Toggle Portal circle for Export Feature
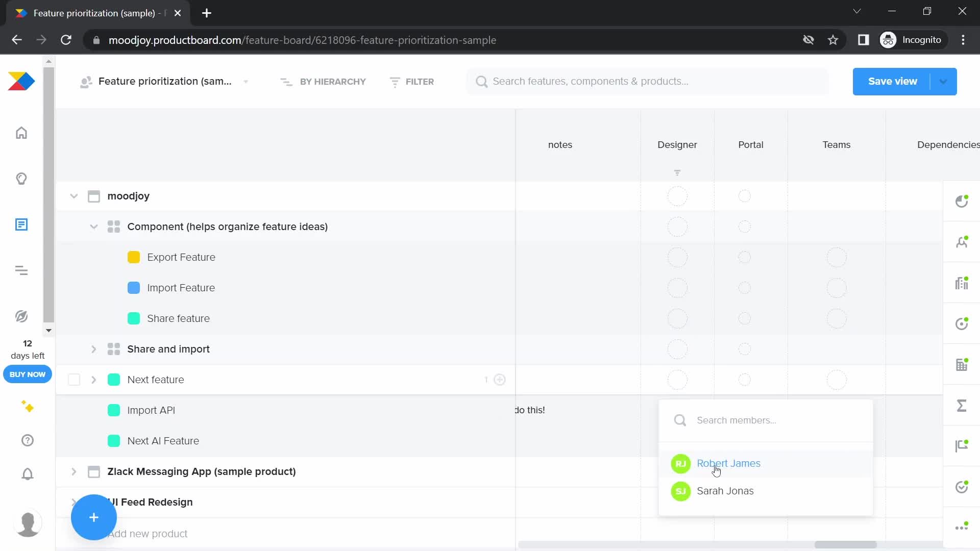This screenshot has width=980, height=551. tap(745, 257)
